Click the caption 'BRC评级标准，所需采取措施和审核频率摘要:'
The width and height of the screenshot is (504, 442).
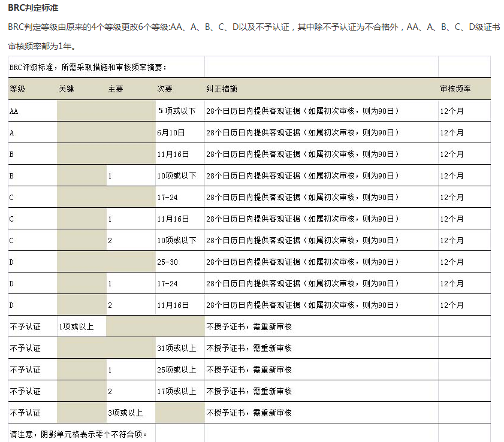click(88, 67)
